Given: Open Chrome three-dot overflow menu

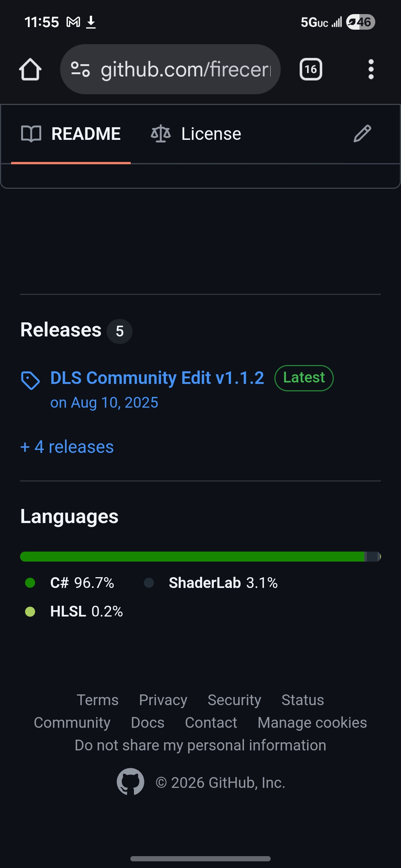Looking at the screenshot, I should tap(371, 69).
